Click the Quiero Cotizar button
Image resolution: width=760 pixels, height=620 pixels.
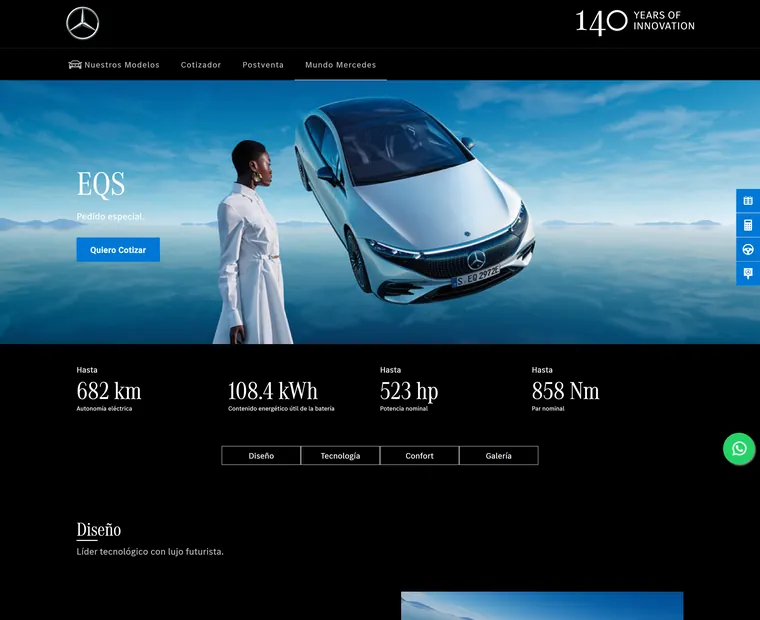(118, 250)
